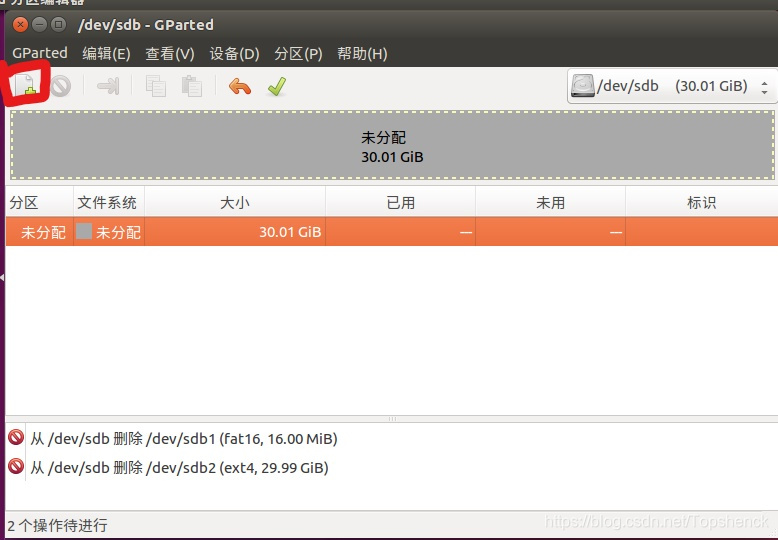Open the 帮助(H) menu
This screenshot has width=778, height=540.
pos(362,54)
